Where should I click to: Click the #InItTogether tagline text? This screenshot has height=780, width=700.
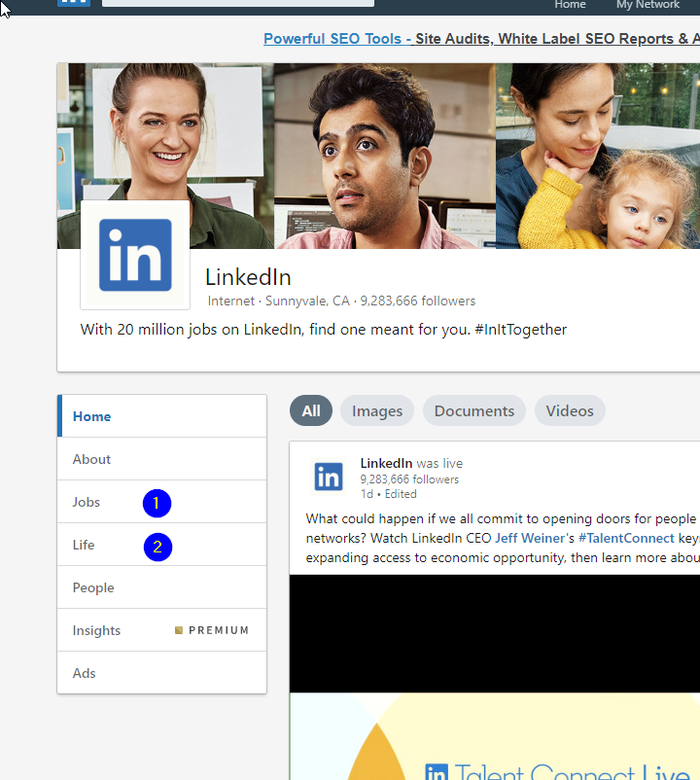tap(520, 330)
